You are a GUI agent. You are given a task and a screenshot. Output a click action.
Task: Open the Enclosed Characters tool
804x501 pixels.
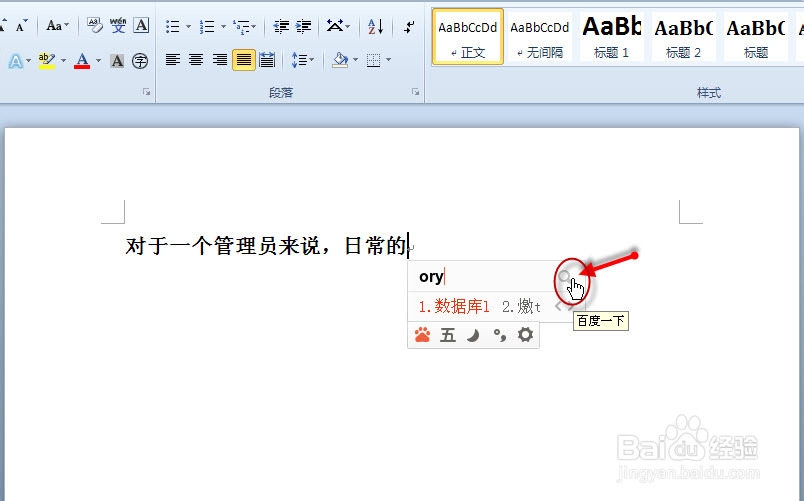tap(140, 61)
